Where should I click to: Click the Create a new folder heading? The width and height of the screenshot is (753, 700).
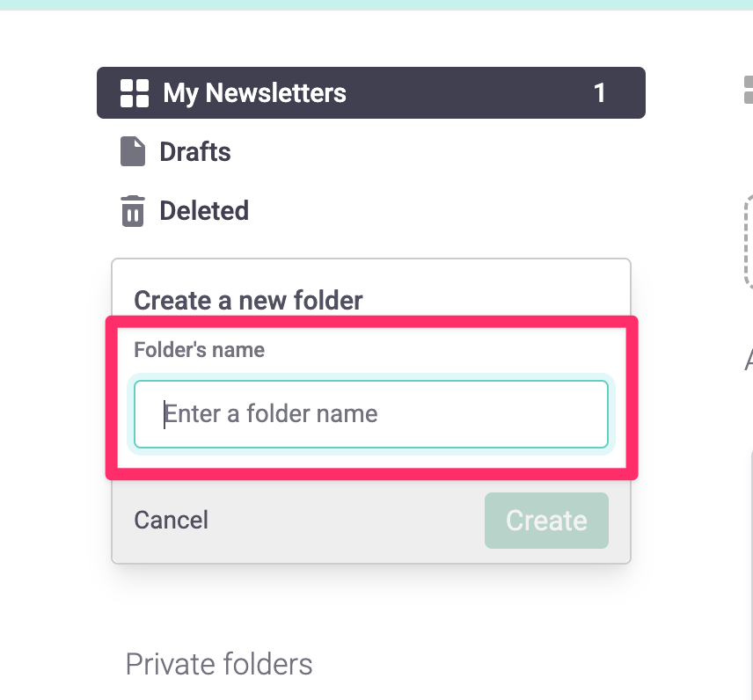247,300
